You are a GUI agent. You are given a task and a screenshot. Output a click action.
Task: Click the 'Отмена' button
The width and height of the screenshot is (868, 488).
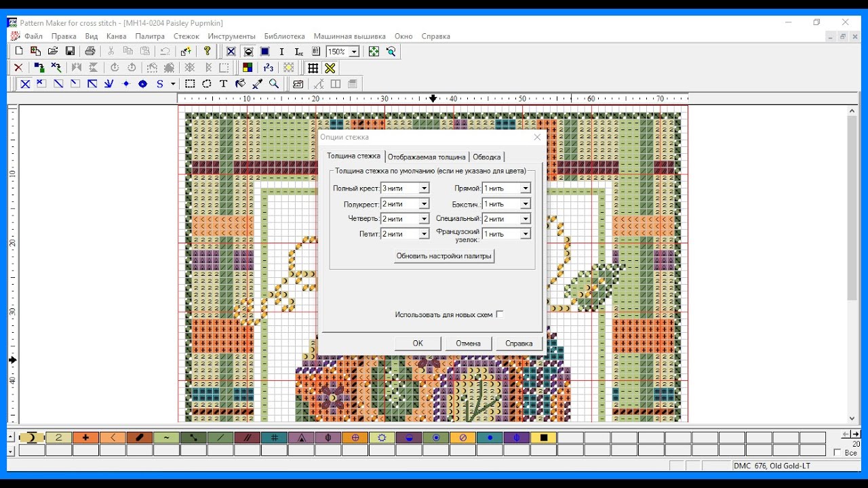point(468,344)
